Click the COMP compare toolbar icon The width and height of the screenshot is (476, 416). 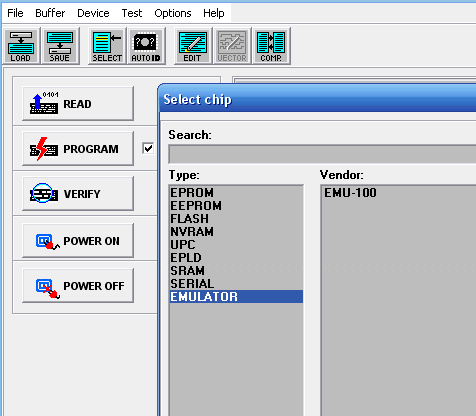[271, 46]
